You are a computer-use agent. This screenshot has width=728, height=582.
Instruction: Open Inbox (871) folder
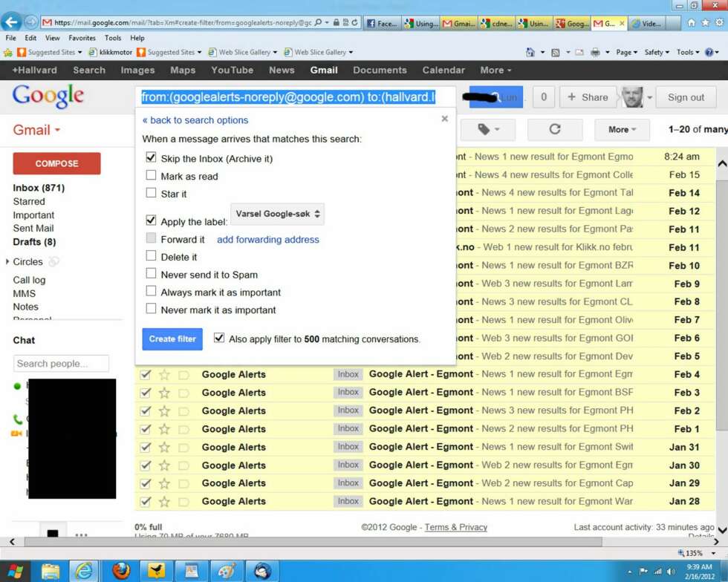tap(39, 188)
